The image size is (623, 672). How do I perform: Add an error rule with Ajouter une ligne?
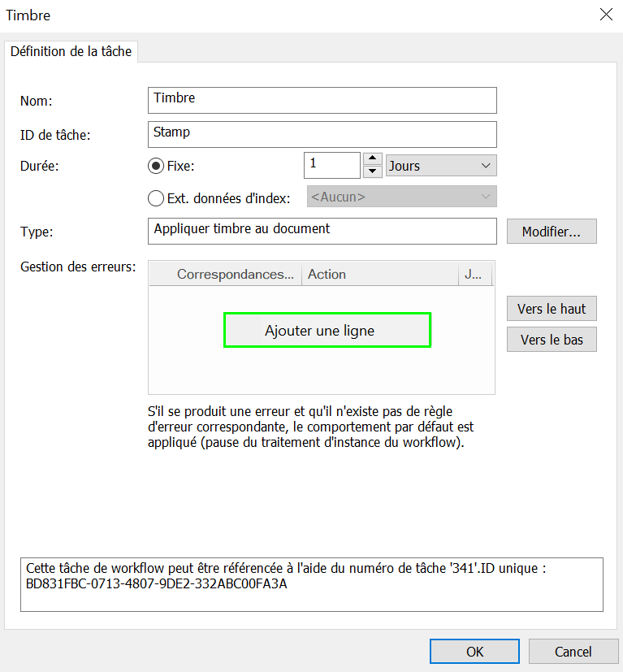(x=327, y=331)
